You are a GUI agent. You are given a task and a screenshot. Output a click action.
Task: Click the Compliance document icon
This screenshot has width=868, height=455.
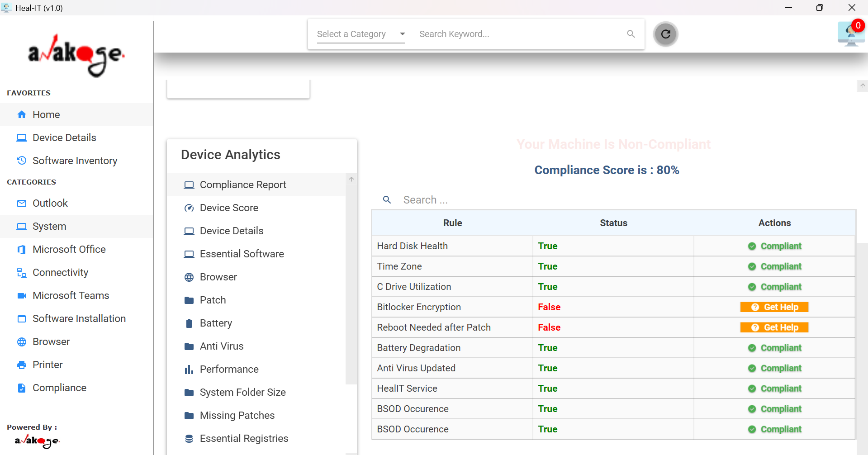click(x=22, y=388)
